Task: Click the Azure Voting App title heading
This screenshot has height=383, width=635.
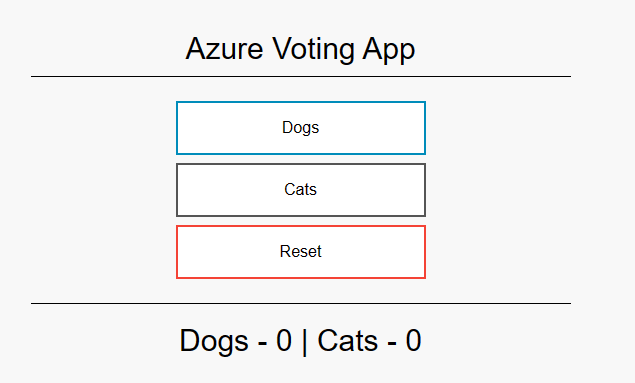Action: [300, 49]
